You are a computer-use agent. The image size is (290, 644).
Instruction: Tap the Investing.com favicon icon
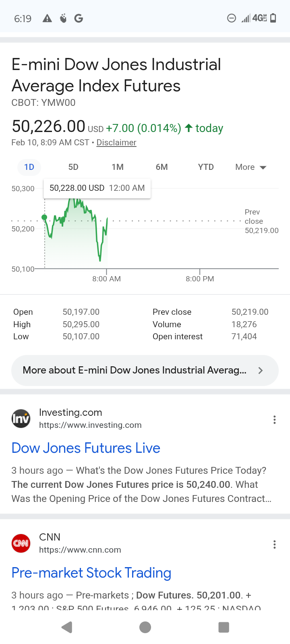[21, 419]
